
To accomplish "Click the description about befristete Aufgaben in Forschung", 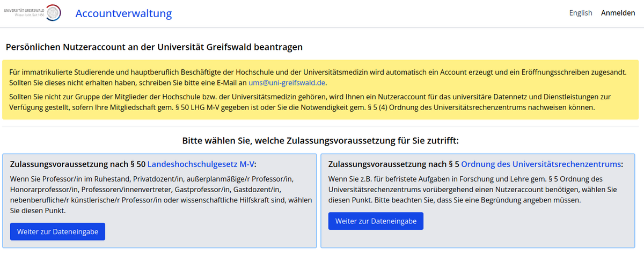I will (x=472, y=189).
